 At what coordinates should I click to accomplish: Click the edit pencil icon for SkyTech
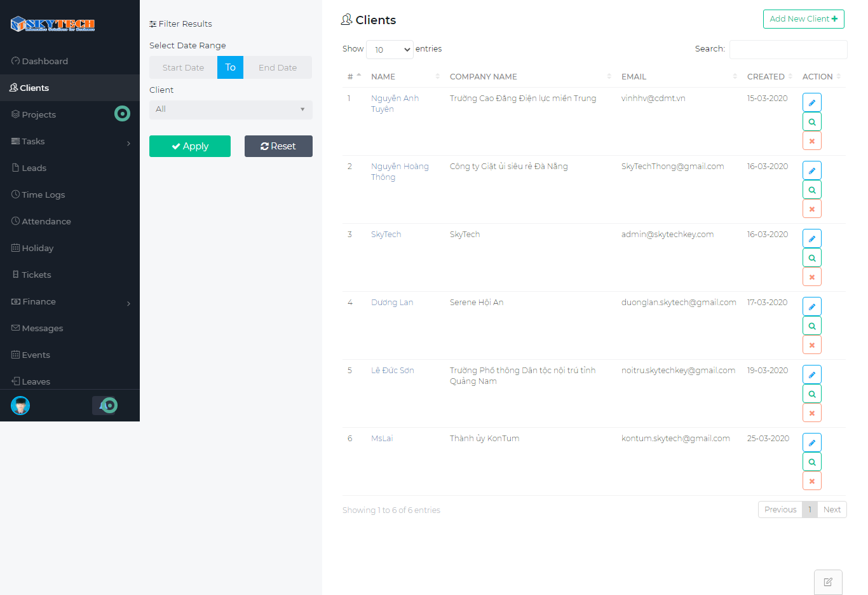point(811,238)
